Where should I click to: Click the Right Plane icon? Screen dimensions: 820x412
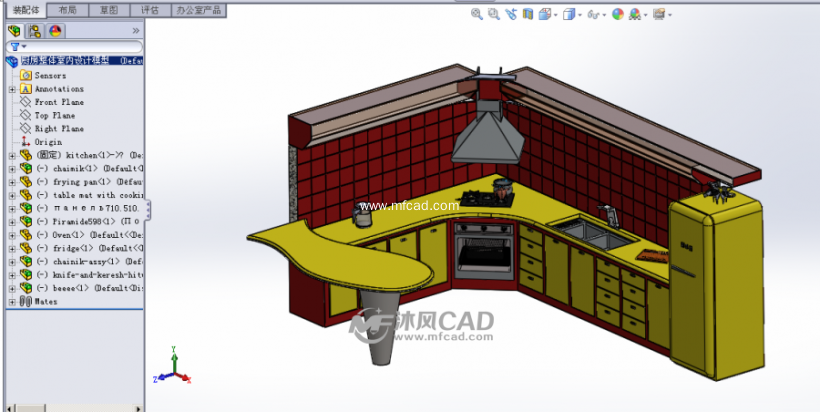click(x=26, y=129)
